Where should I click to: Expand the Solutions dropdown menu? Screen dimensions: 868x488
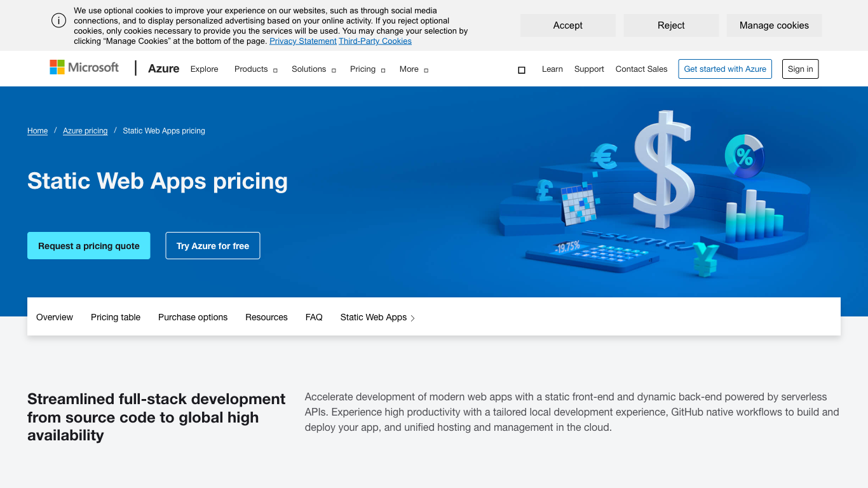(x=314, y=69)
